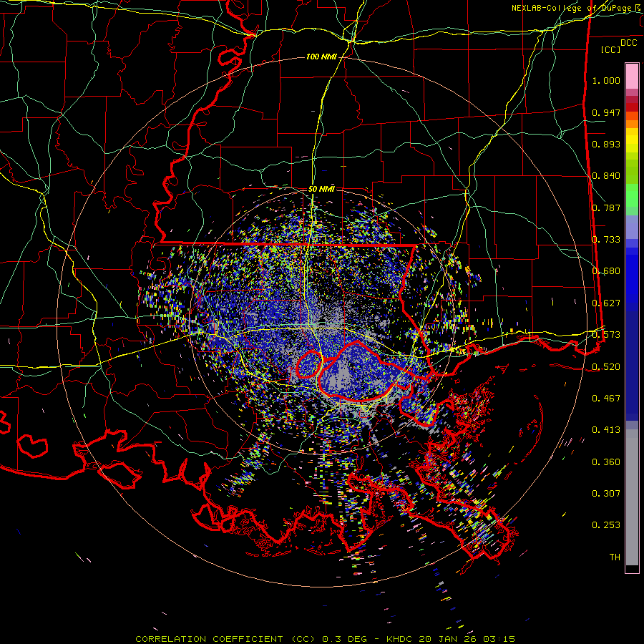Select the 0.680 color scale value
Viewport: 644px width, 644px height.
pyautogui.click(x=606, y=271)
